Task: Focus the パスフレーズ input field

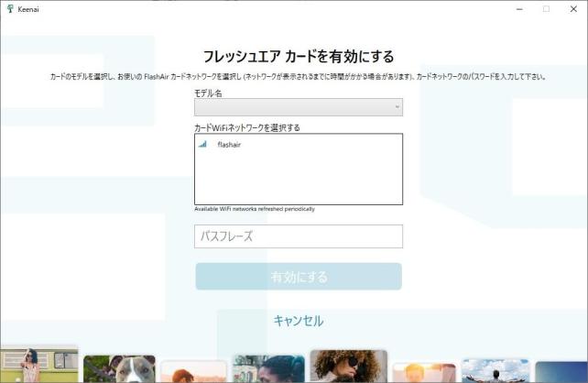Action: click(299, 236)
